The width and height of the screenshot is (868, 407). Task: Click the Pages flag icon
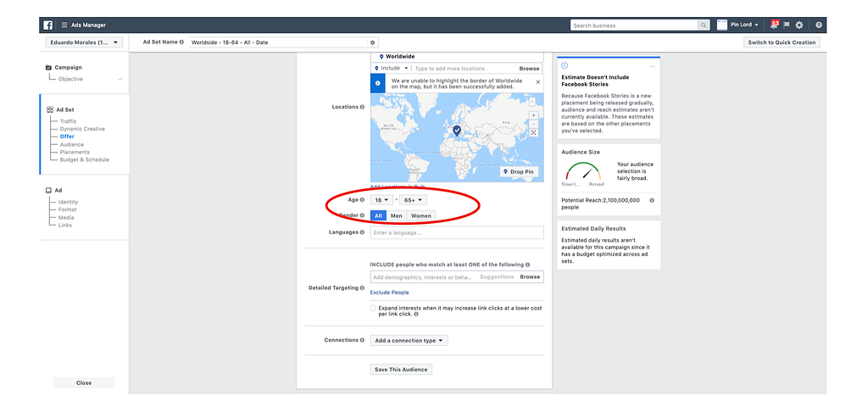point(786,25)
